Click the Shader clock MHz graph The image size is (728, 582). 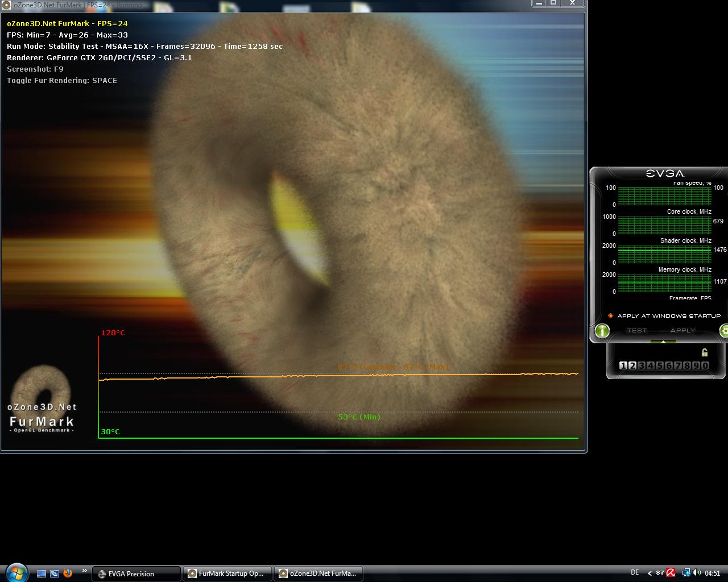(664, 254)
